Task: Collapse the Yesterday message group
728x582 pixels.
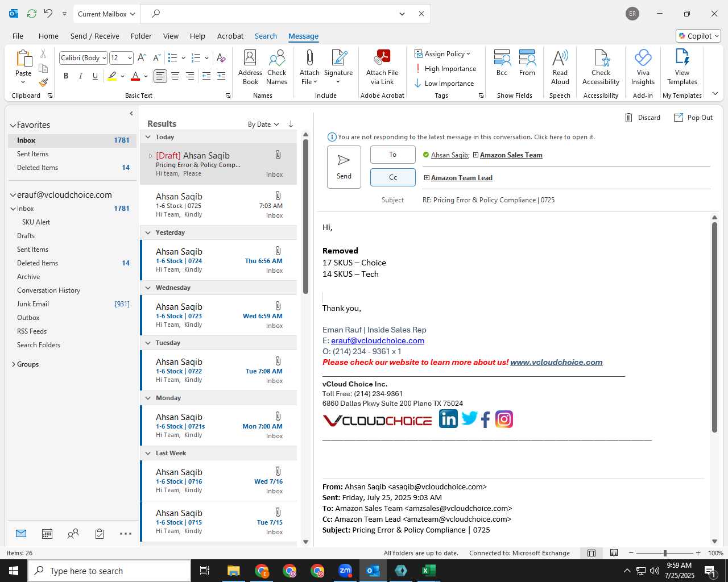Action: (x=148, y=232)
